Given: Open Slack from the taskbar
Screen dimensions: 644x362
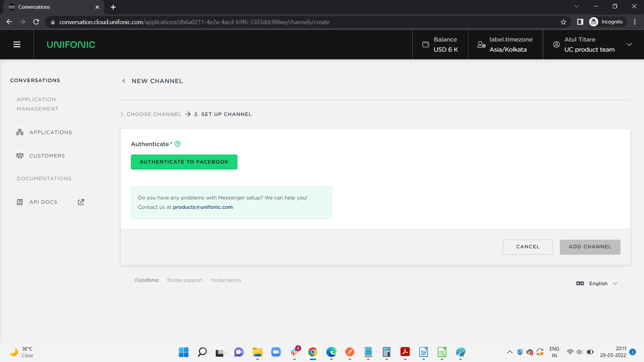Looking at the screenshot, I should tap(294, 352).
